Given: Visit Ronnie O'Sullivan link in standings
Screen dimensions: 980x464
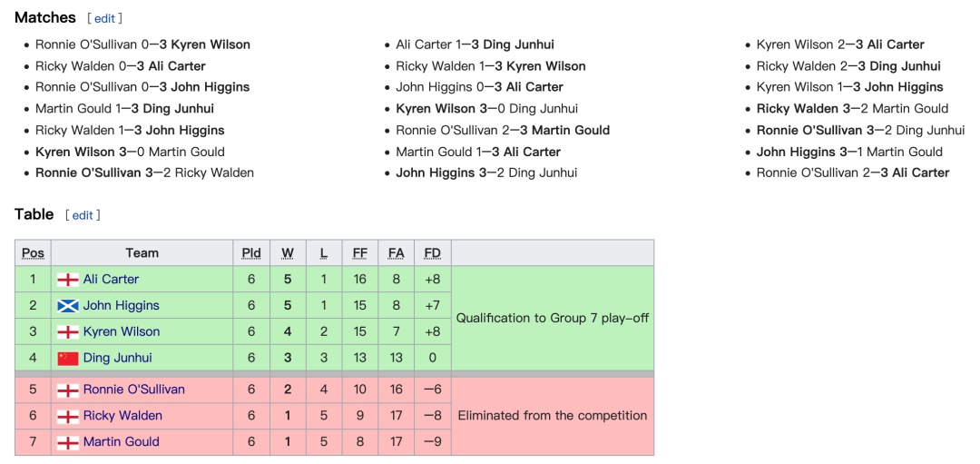Looking at the screenshot, I should 134,390.
